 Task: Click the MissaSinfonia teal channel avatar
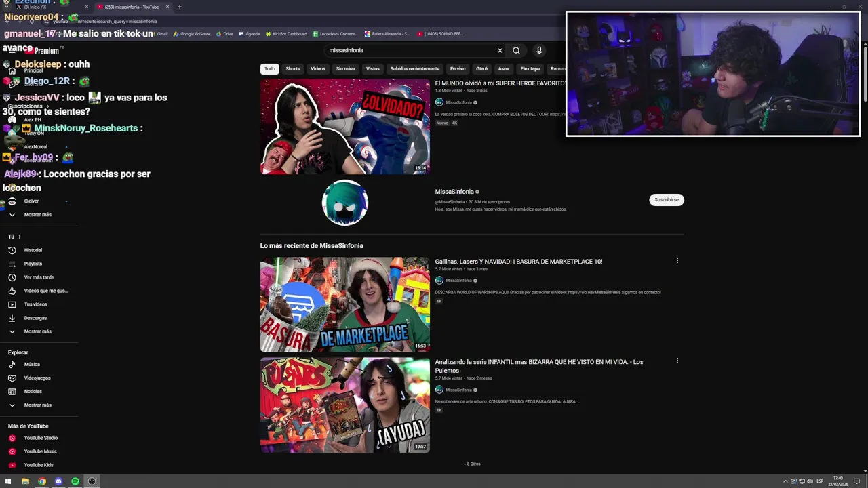(344, 203)
